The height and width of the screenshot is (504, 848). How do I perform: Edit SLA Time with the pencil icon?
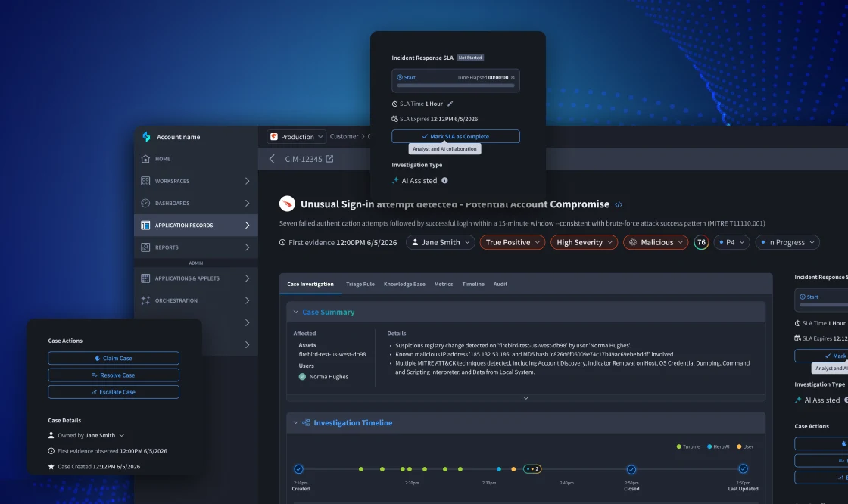tap(450, 104)
